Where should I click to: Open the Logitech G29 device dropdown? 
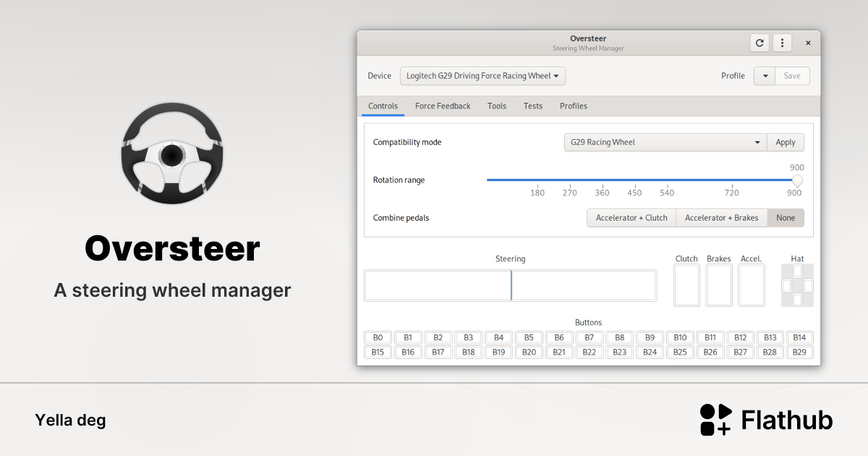(x=482, y=76)
